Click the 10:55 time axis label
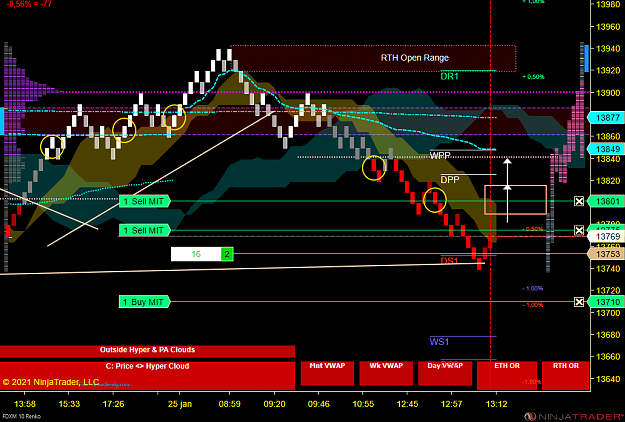The image size is (625, 422). point(364,404)
